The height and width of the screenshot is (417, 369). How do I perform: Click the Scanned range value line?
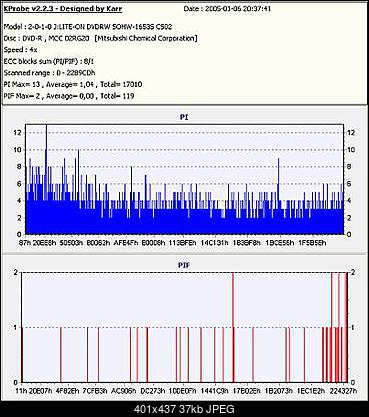point(49,73)
